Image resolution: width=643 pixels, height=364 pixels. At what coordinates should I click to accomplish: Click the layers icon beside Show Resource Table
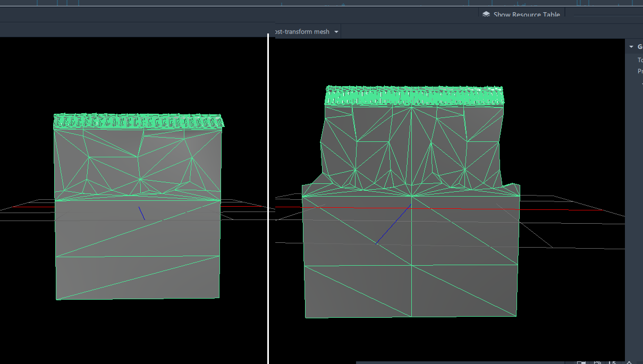pos(486,15)
